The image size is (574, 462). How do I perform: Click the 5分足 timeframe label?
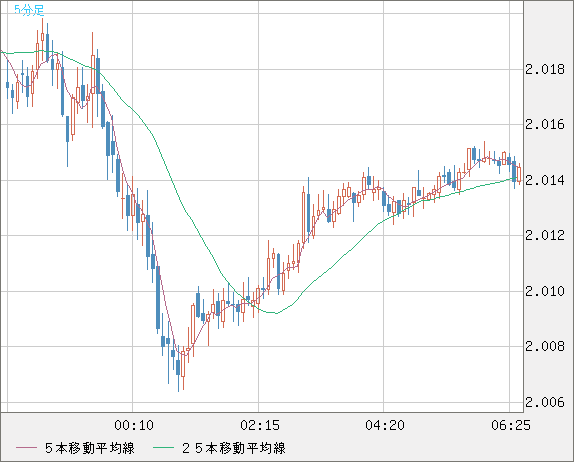[29, 10]
